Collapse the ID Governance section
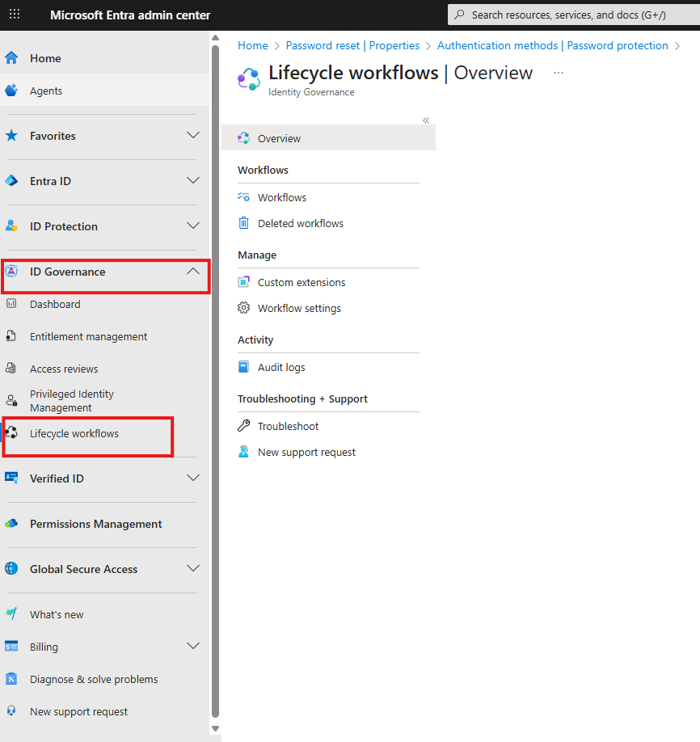Viewport: 700px width, 742px height. tap(193, 272)
